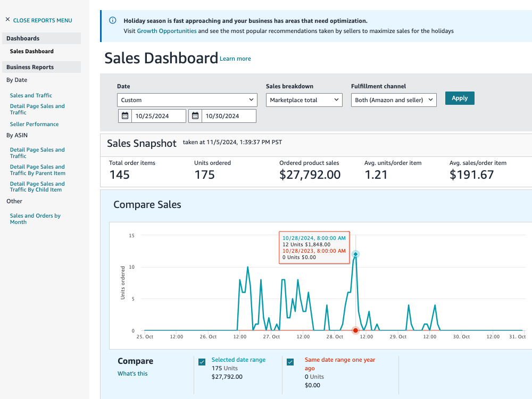Click the Learn more link
Image resolution: width=532 pixels, height=399 pixels.
click(235, 59)
